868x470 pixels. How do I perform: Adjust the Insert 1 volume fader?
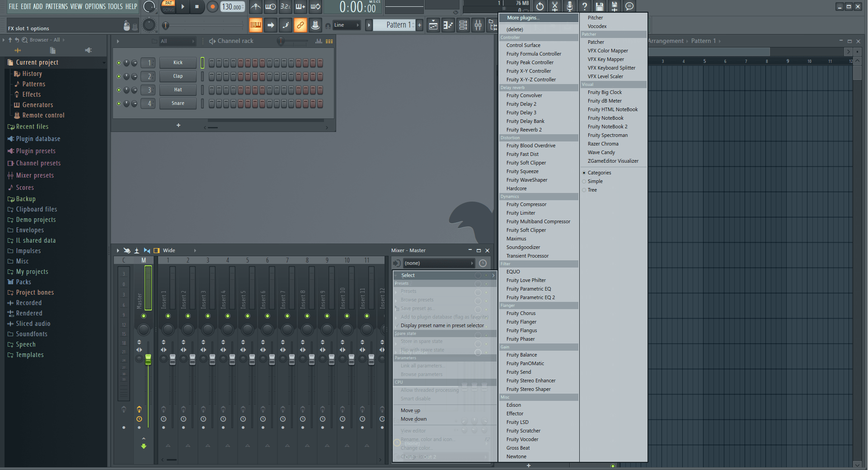[x=173, y=360]
